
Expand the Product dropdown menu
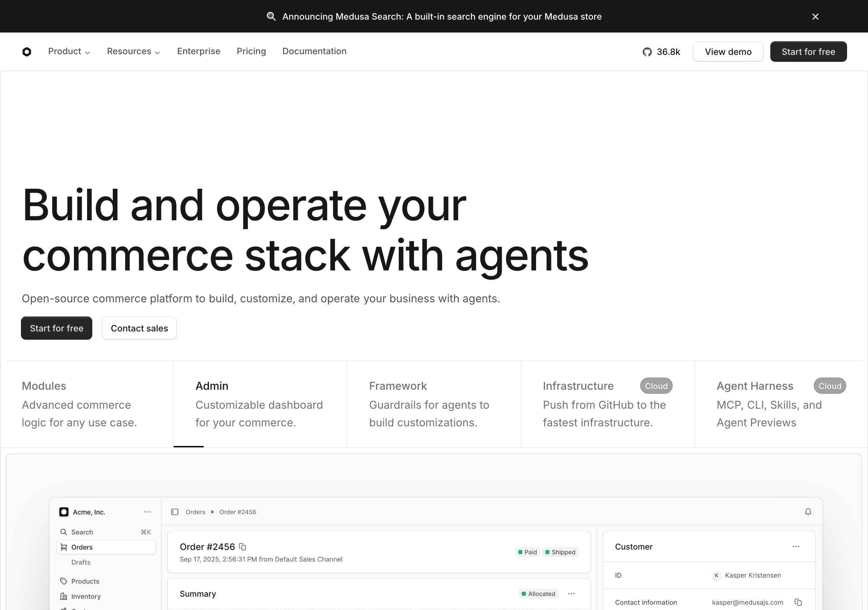[x=69, y=52]
